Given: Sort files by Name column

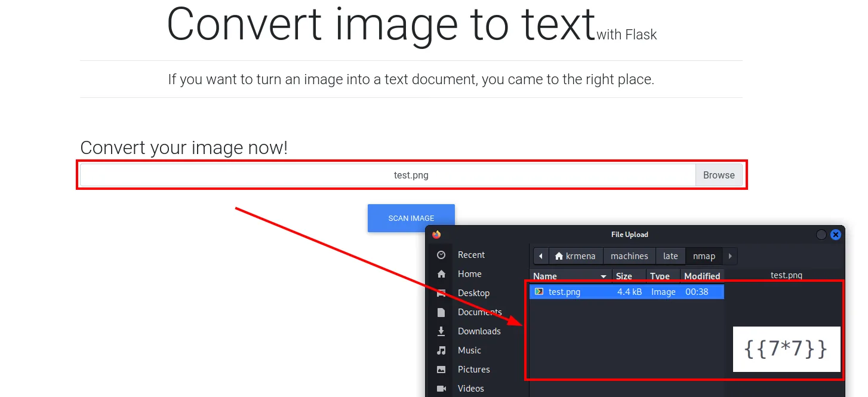Looking at the screenshot, I should point(571,276).
